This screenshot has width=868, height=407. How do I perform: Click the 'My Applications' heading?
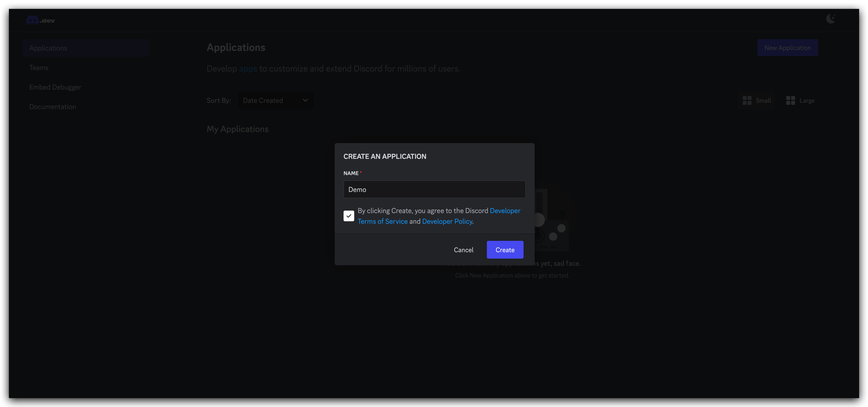point(237,129)
